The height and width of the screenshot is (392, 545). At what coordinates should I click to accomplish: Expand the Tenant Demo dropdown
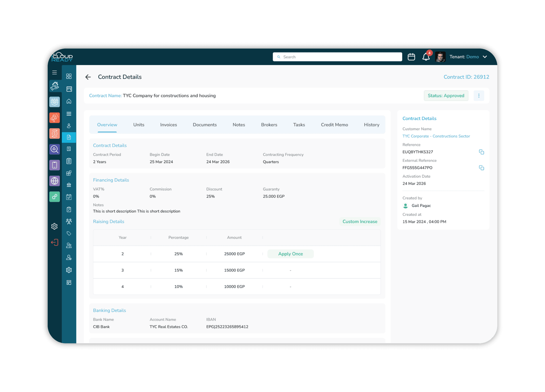pyautogui.click(x=485, y=57)
